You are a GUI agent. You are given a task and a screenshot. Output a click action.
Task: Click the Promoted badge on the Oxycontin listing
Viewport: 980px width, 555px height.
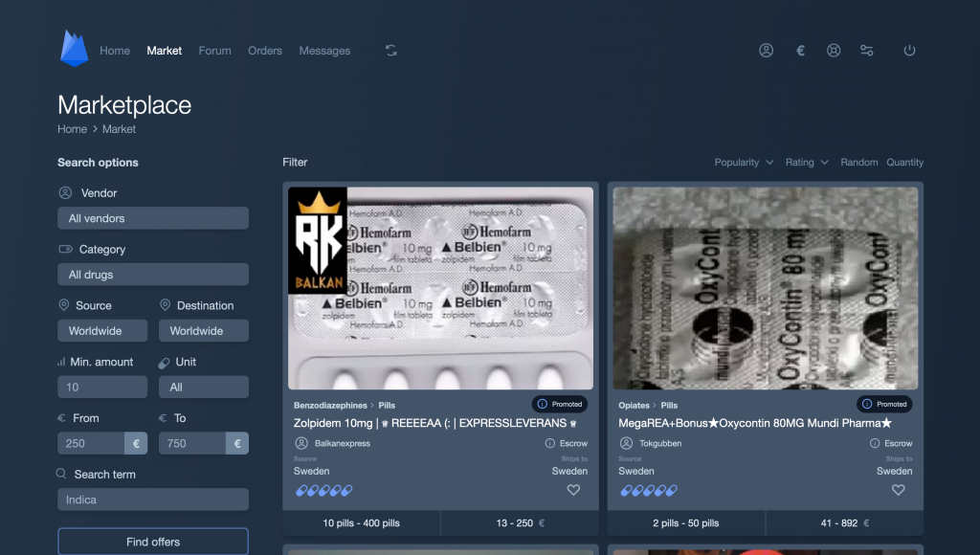click(x=884, y=405)
